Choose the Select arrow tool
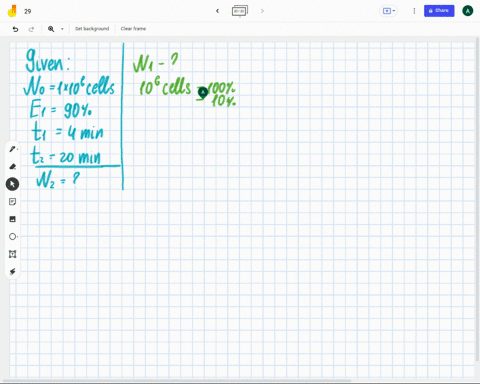 [x=12, y=184]
